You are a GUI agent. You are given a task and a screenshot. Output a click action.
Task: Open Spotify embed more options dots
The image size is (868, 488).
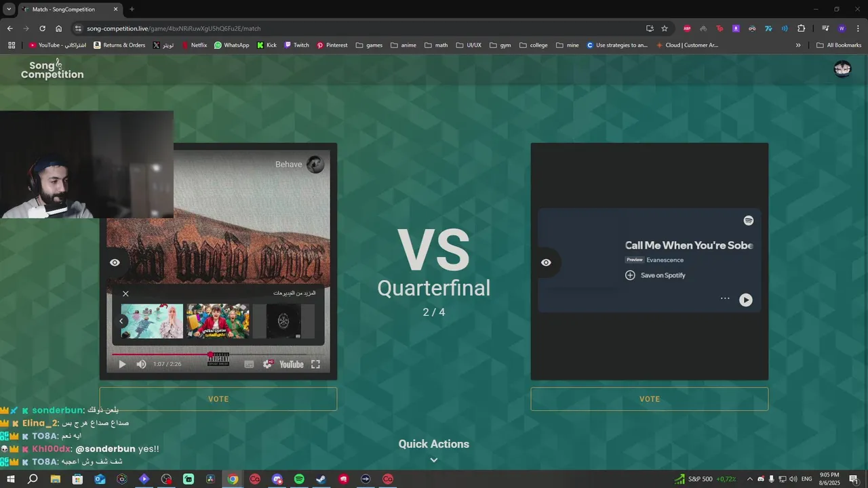click(725, 299)
